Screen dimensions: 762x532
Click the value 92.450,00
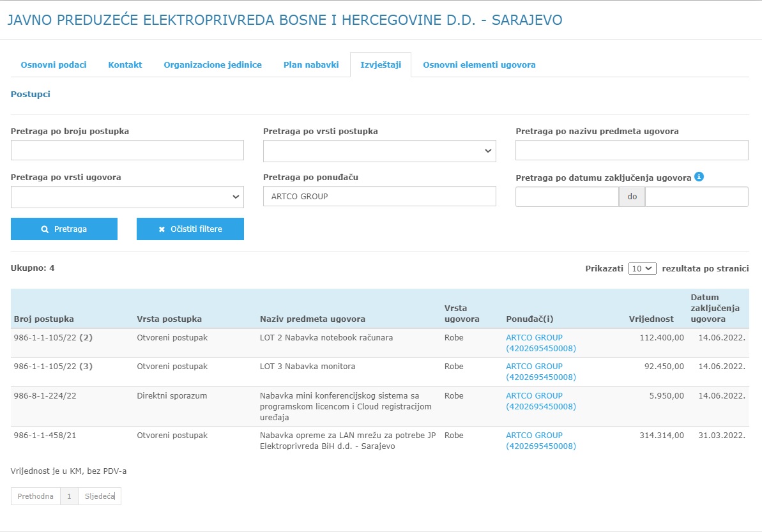click(x=664, y=367)
